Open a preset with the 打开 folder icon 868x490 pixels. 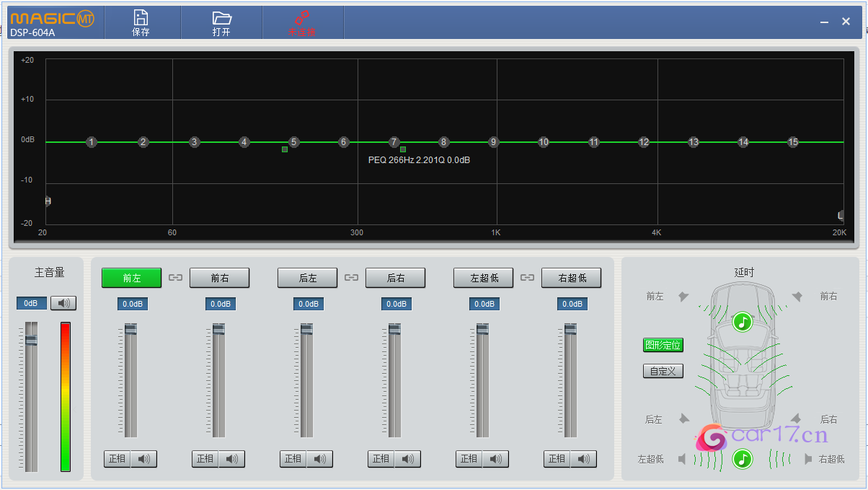[221, 18]
